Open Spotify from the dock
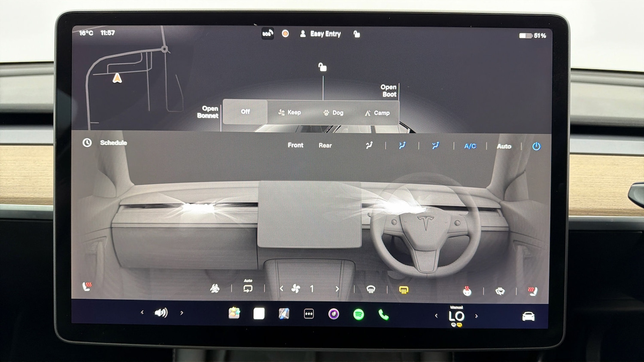Image resolution: width=644 pixels, height=362 pixels. [358, 314]
